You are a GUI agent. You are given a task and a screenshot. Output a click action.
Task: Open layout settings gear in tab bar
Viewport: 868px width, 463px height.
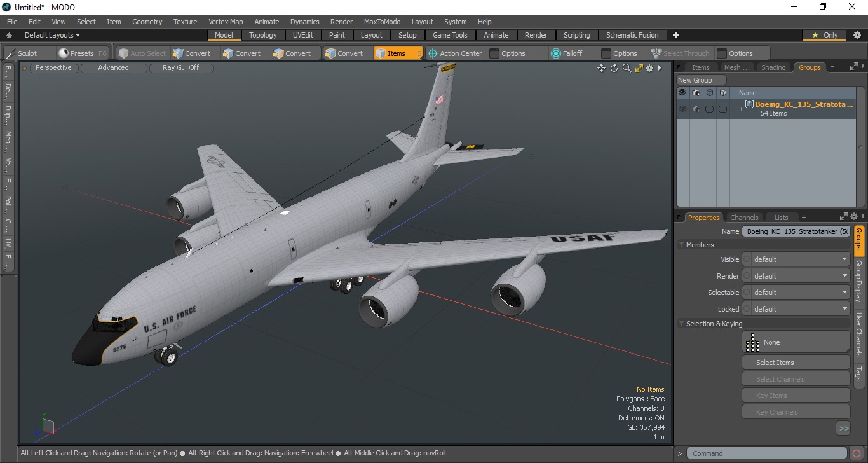click(857, 35)
